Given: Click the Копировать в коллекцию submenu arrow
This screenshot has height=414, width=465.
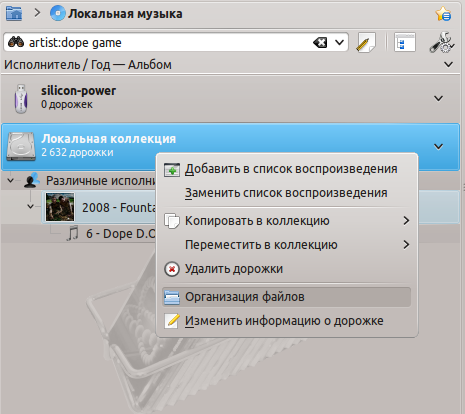Looking at the screenshot, I should (x=406, y=221).
